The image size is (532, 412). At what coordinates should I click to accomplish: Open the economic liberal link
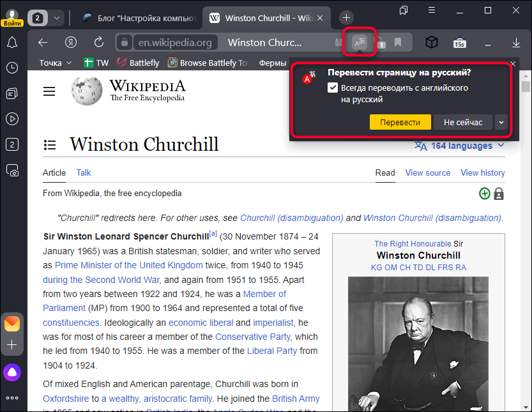pyautogui.click(x=201, y=323)
